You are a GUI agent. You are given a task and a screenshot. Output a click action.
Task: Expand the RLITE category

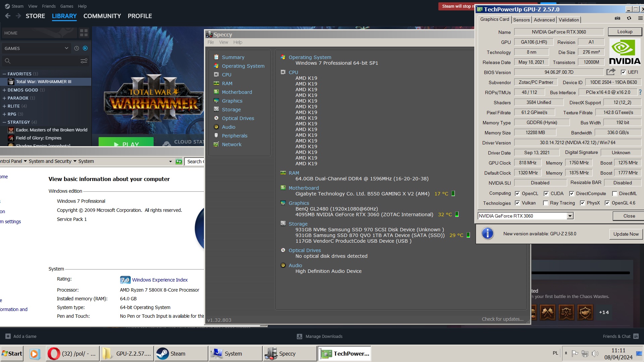pyautogui.click(x=4, y=106)
